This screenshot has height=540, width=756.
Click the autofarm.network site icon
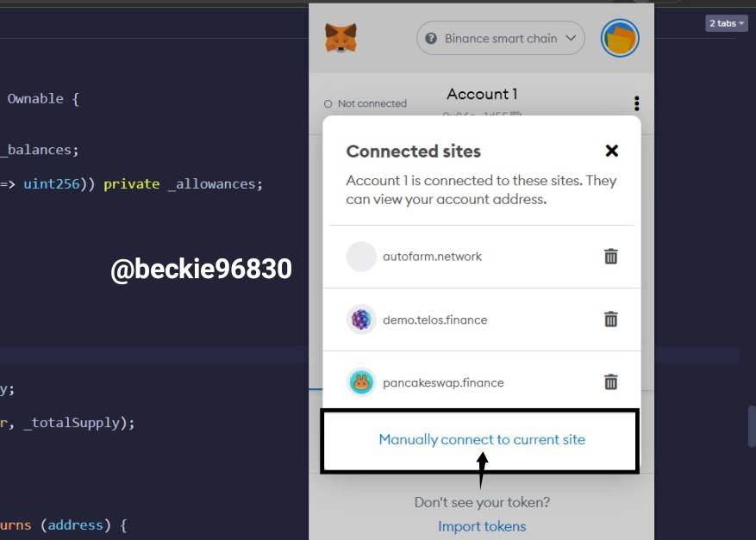tap(361, 257)
